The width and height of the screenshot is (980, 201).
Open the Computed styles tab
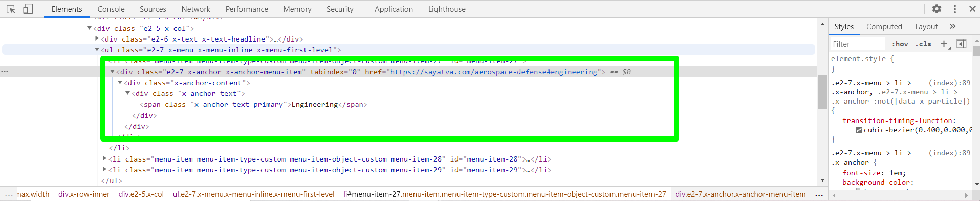tap(884, 26)
